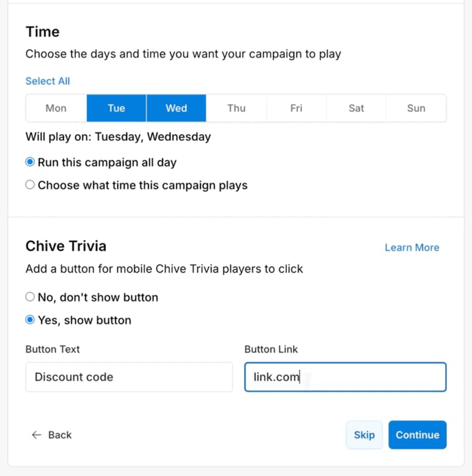Image resolution: width=472 pixels, height=476 pixels.
Task: Click the Button Link input field
Action: [345, 377]
